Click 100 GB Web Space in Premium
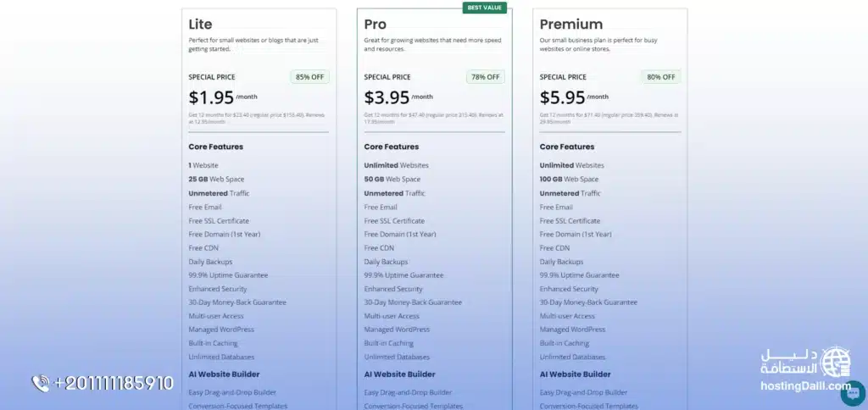Image resolution: width=868 pixels, height=410 pixels. pyautogui.click(x=569, y=179)
